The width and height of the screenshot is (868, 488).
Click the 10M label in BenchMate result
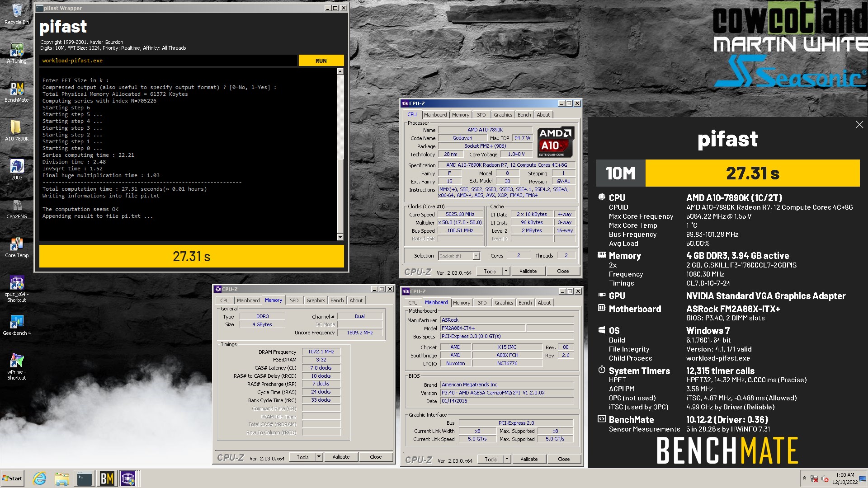tap(620, 173)
